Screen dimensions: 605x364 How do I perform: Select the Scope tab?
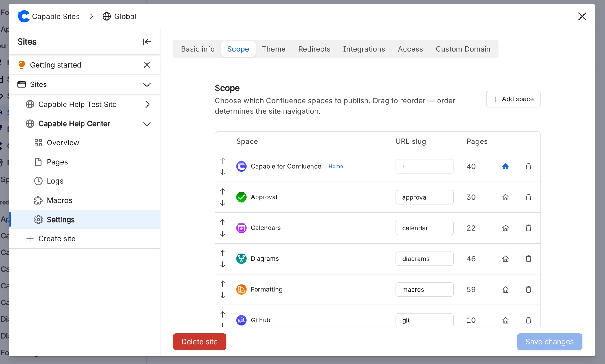coord(238,49)
